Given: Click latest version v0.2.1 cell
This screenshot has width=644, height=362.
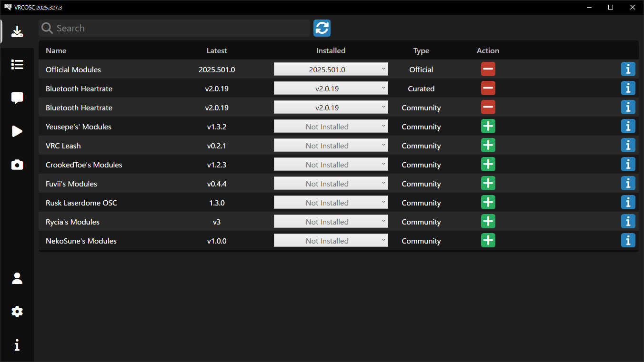Looking at the screenshot, I should tap(217, 146).
